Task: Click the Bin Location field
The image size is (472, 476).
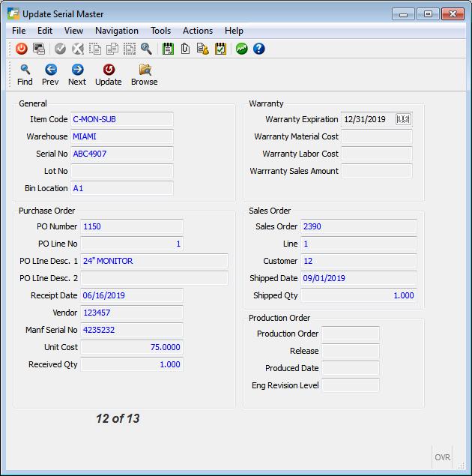Action: [122, 188]
